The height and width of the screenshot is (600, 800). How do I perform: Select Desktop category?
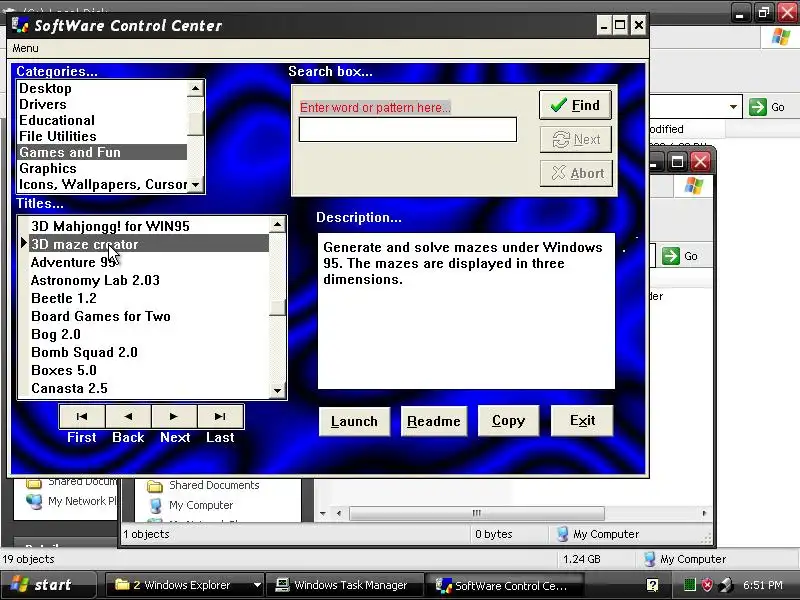tap(102, 88)
